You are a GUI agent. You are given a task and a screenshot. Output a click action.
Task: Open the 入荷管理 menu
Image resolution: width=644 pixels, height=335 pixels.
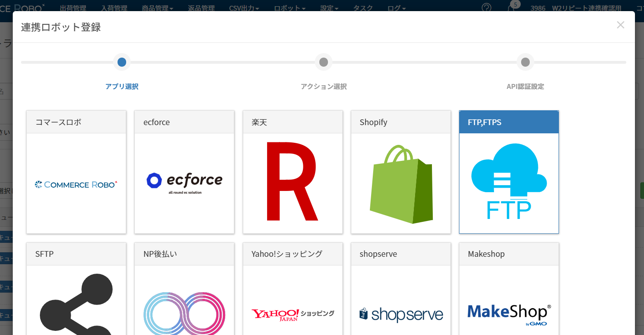coord(114,8)
